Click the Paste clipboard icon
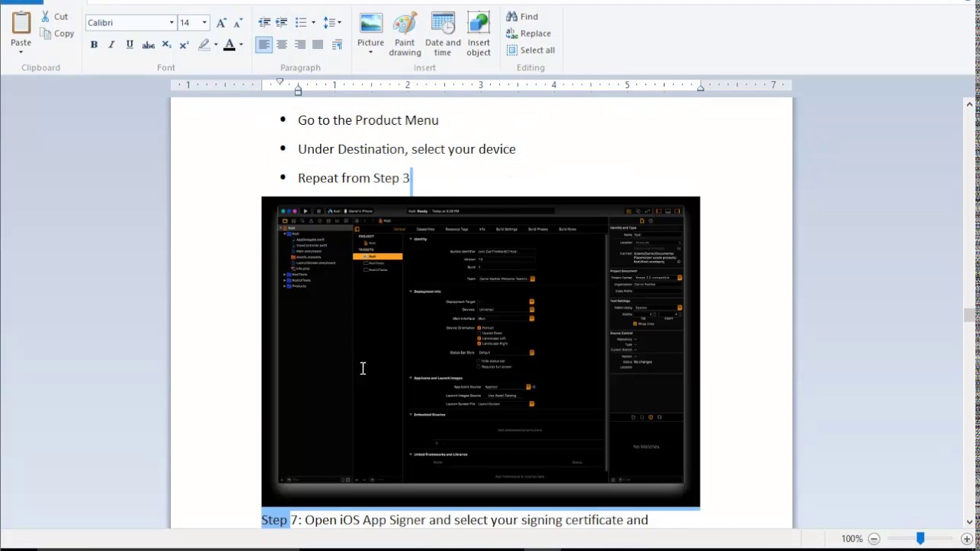 tap(21, 23)
